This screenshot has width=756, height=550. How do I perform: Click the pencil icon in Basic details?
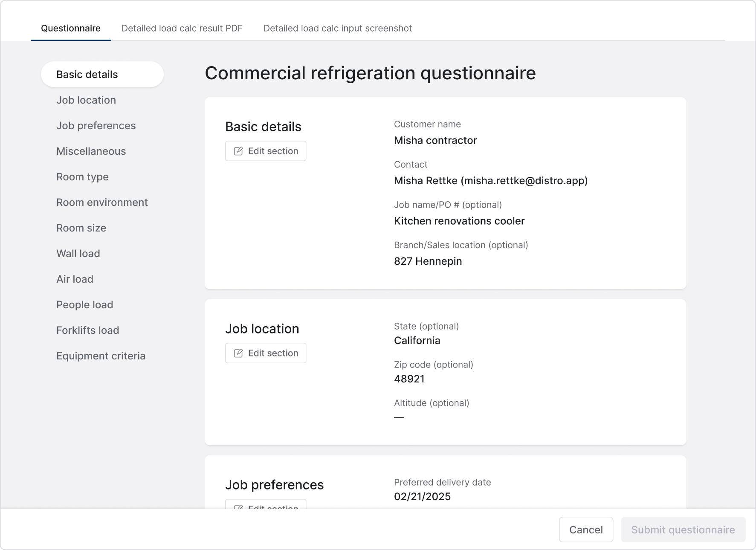coord(238,151)
